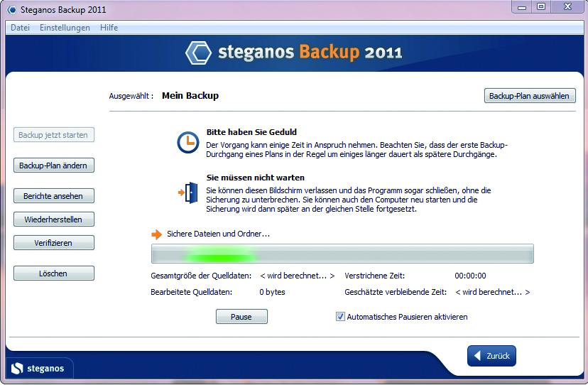Click the Mein Backup plan name
Image resolution: width=588 pixels, height=385 pixels.
point(190,96)
